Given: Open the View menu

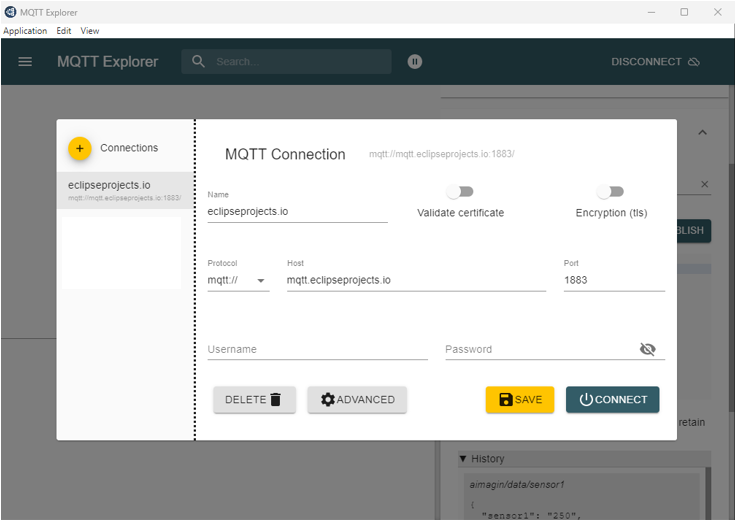Looking at the screenshot, I should 90,31.
